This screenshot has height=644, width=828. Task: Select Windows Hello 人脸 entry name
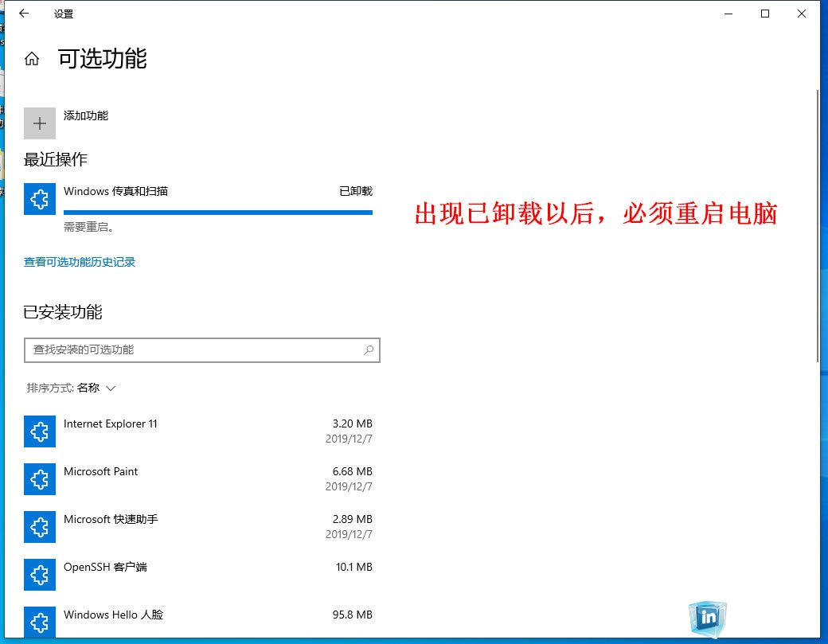point(114,615)
